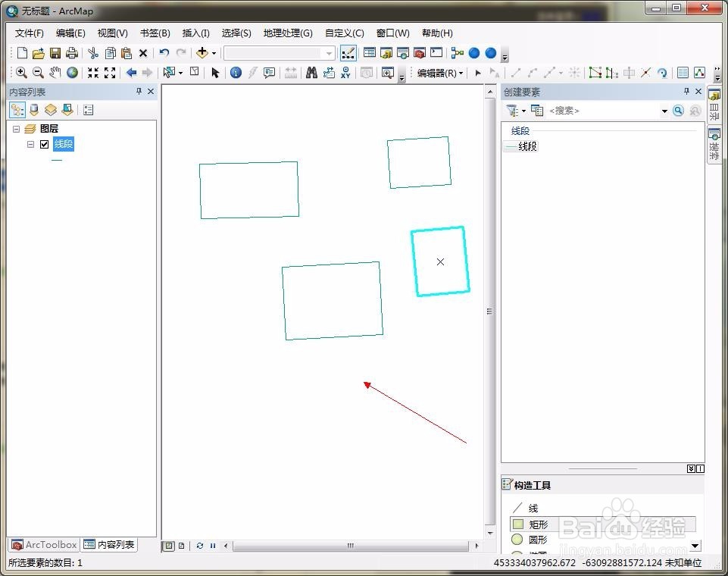Viewport: 728px width, 576px height.
Task: Open the Measure tool
Action: tap(290, 72)
